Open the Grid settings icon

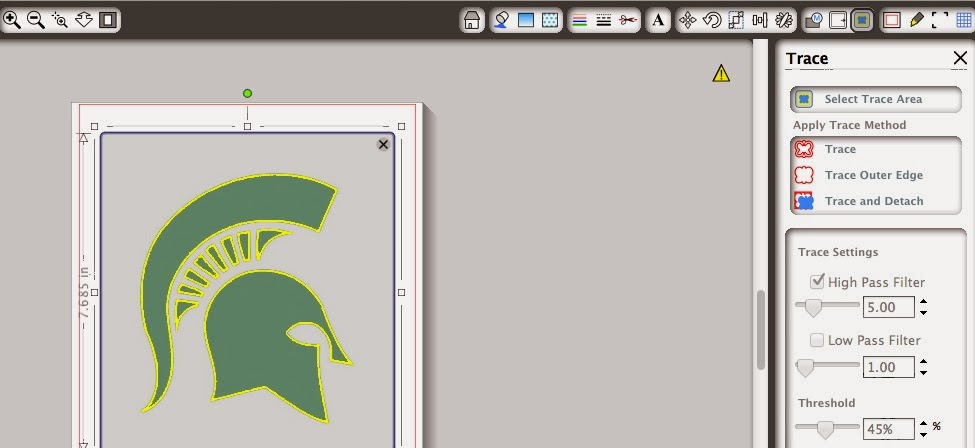click(x=964, y=20)
